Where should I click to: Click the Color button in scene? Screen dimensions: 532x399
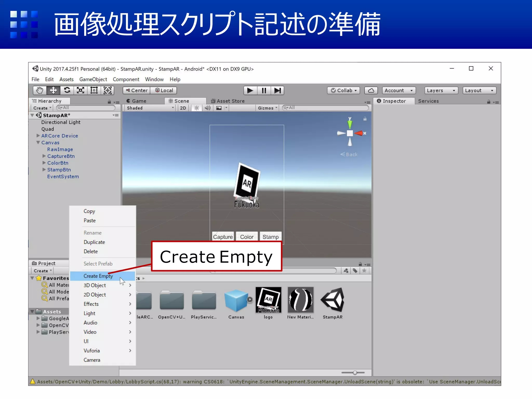pos(247,237)
